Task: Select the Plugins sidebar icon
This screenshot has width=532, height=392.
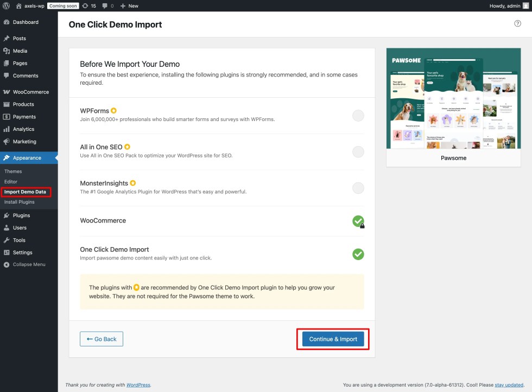Action: [8, 215]
